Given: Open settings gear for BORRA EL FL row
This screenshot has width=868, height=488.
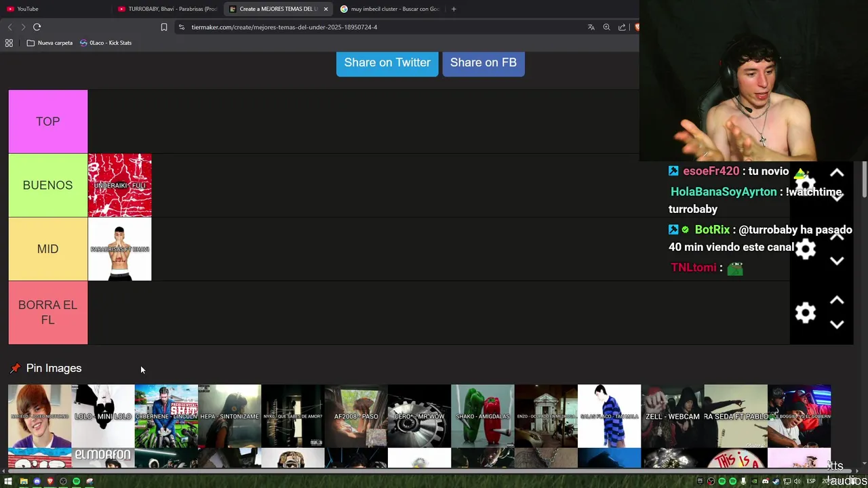Looking at the screenshot, I should pos(805,312).
